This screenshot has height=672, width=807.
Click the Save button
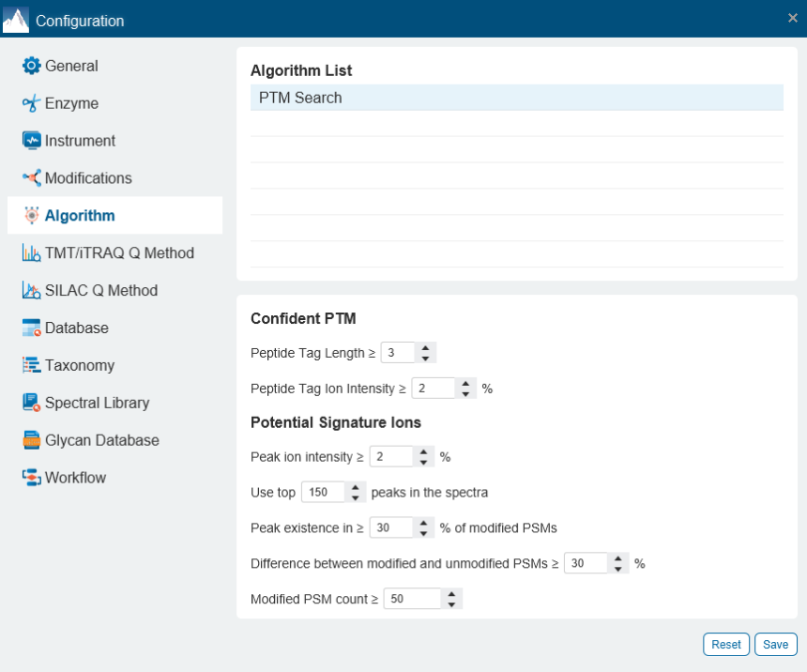[x=775, y=644]
